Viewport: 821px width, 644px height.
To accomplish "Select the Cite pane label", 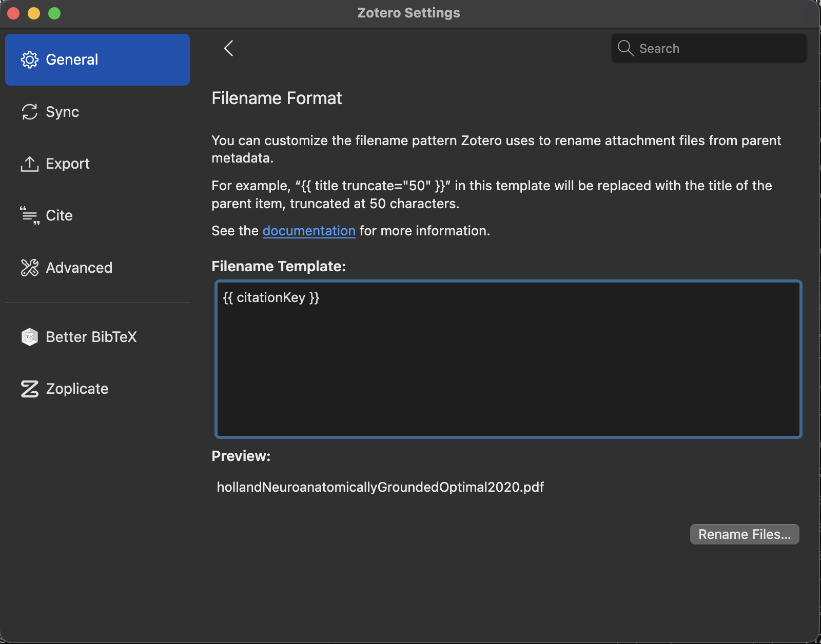I will point(59,215).
